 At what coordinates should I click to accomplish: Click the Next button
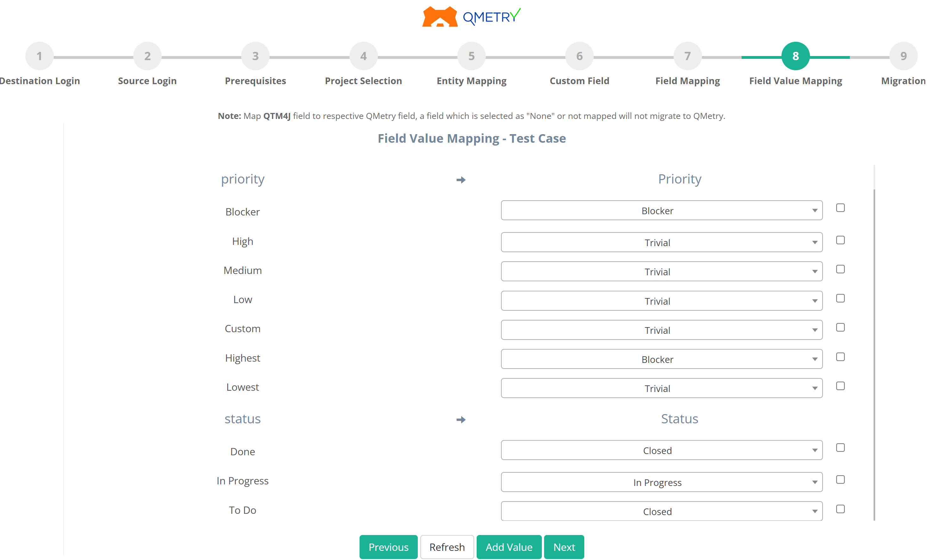564,547
